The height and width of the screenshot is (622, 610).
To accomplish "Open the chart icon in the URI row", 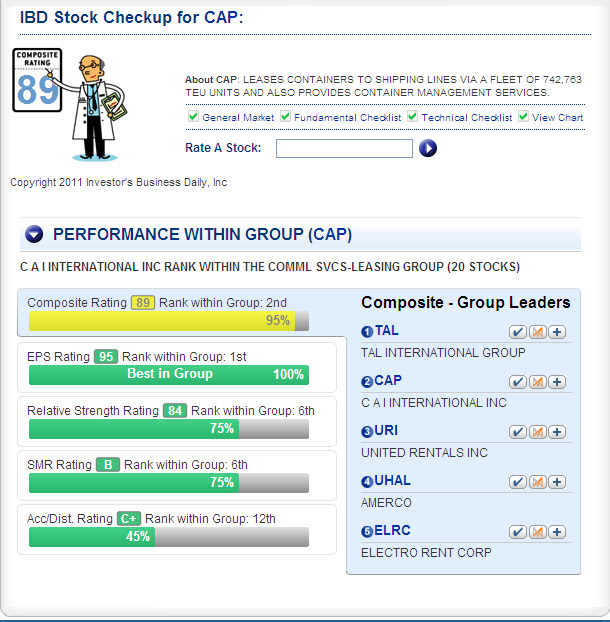I will [537, 432].
